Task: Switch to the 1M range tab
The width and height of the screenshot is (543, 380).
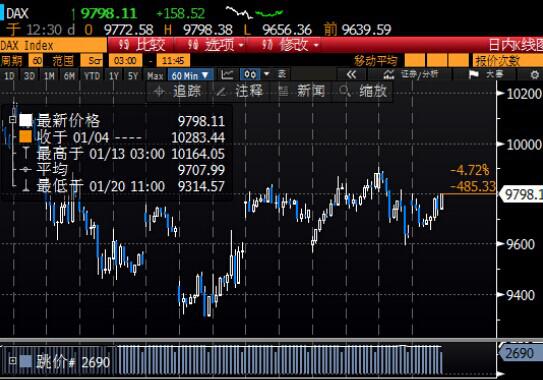Action: [x=50, y=75]
